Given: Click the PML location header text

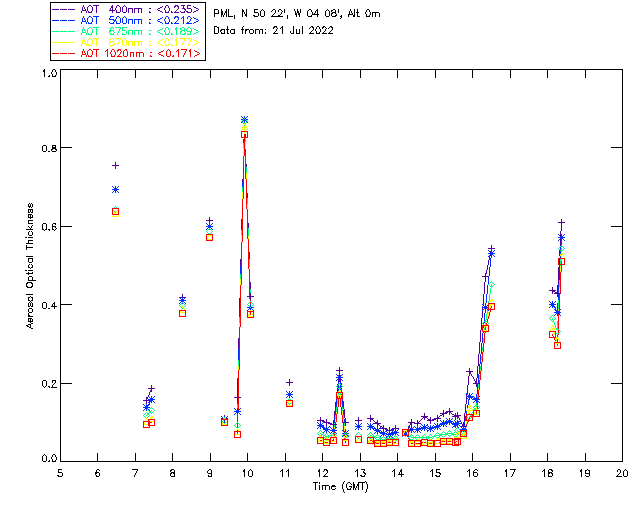Looking at the screenshot, I should point(297,13).
